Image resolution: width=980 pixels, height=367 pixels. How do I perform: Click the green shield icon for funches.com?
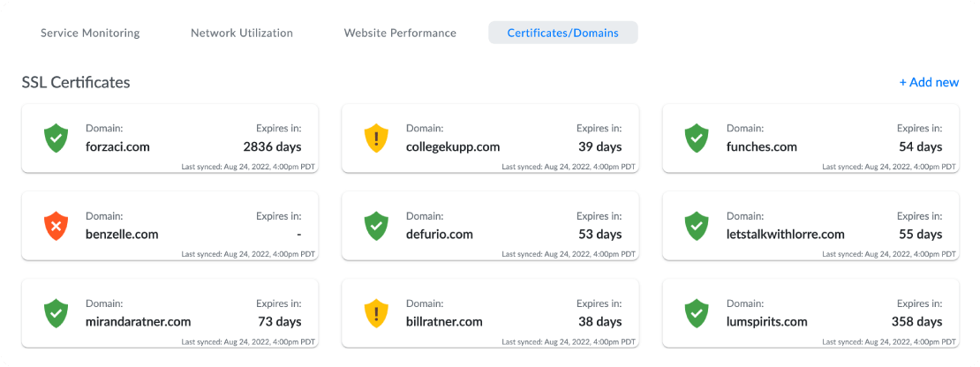click(x=697, y=139)
